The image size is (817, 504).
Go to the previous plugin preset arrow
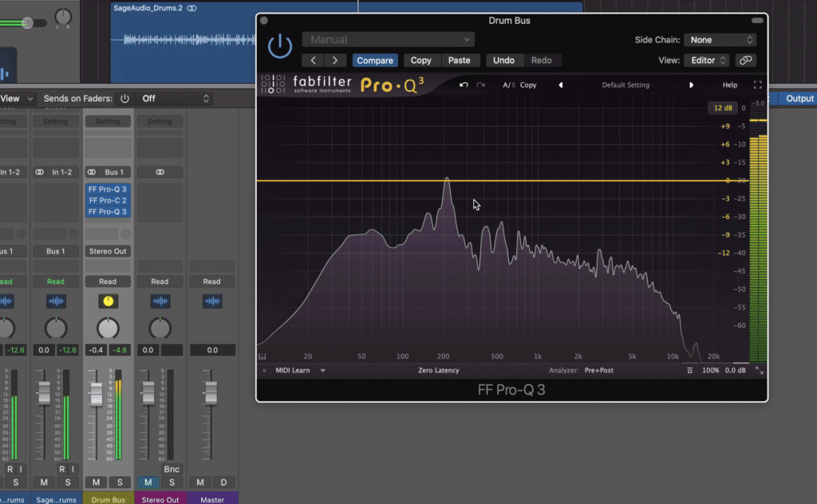[313, 61]
